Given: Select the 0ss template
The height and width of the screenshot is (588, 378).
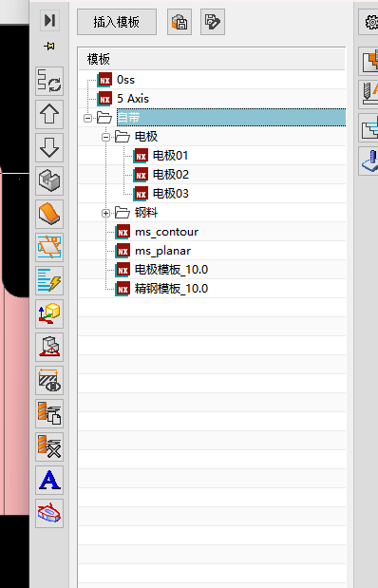Looking at the screenshot, I should [125, 80].
